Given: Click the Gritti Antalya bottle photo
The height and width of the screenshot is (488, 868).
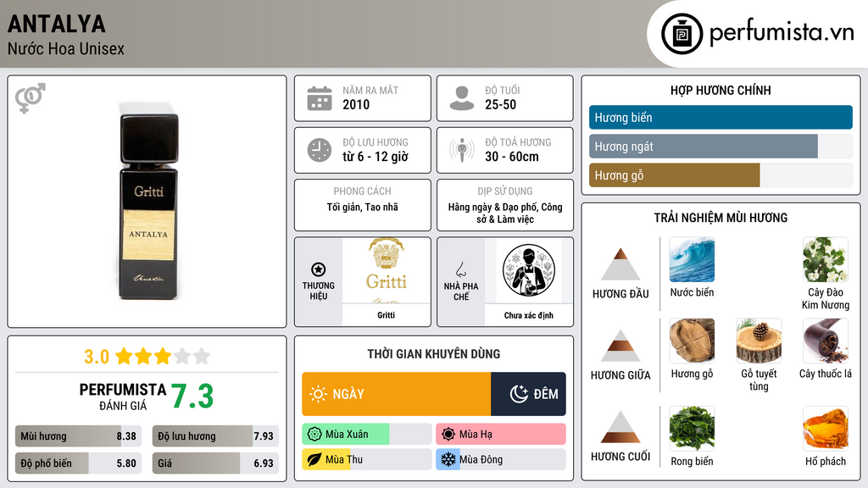Looking at the screenshot, I should (148, 201).
